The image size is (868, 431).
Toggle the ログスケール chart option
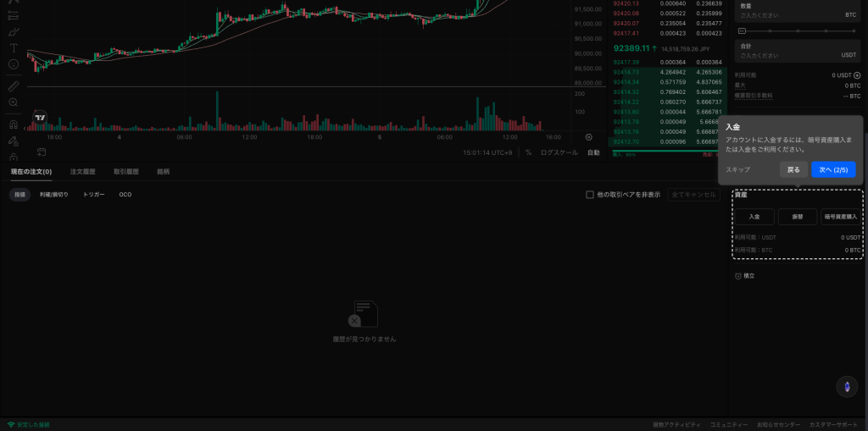559,152
